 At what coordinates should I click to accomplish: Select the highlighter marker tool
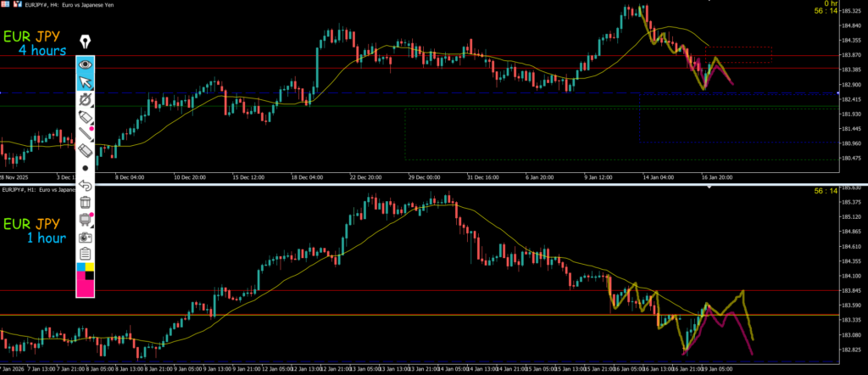pyautogui.click(x=86, y=117)
